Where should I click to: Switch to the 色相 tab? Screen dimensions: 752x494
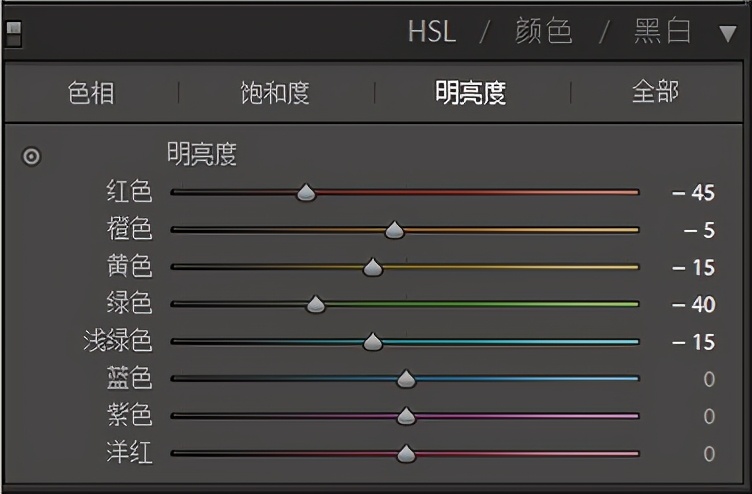tap(91, 93)
